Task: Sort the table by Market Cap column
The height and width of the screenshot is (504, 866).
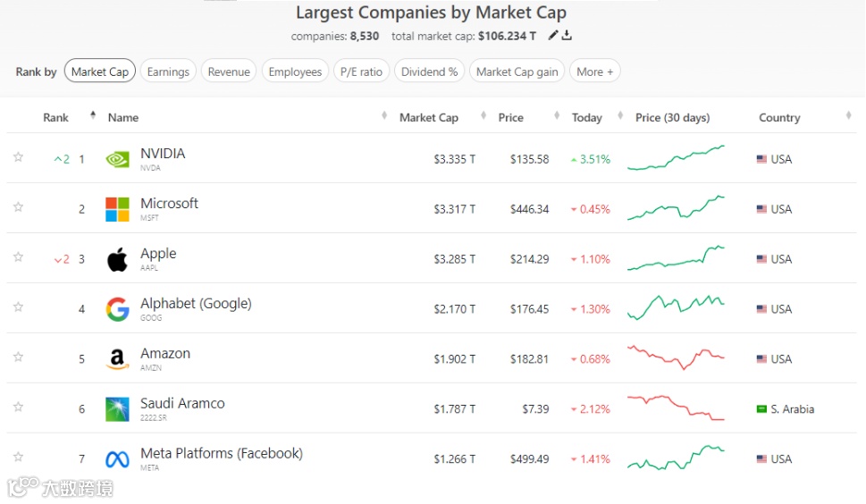Action: pos(429,117)
